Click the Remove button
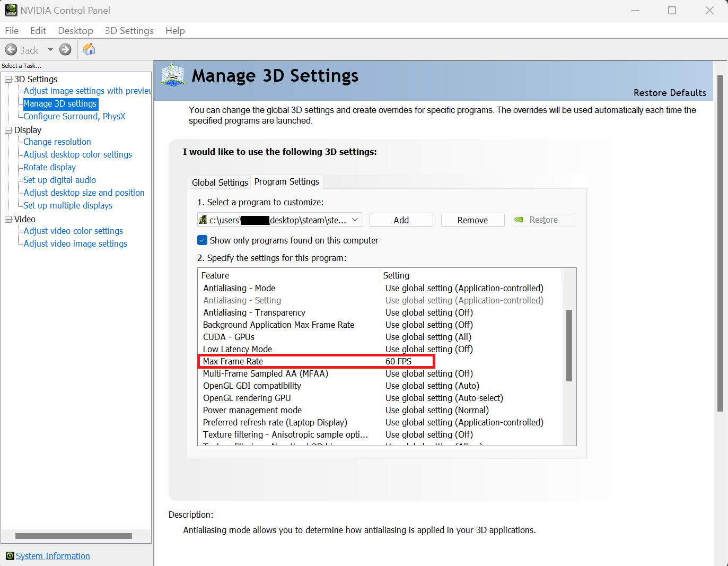Image resolution: width=728 pixels, height=566 pixels. point(473,220)
